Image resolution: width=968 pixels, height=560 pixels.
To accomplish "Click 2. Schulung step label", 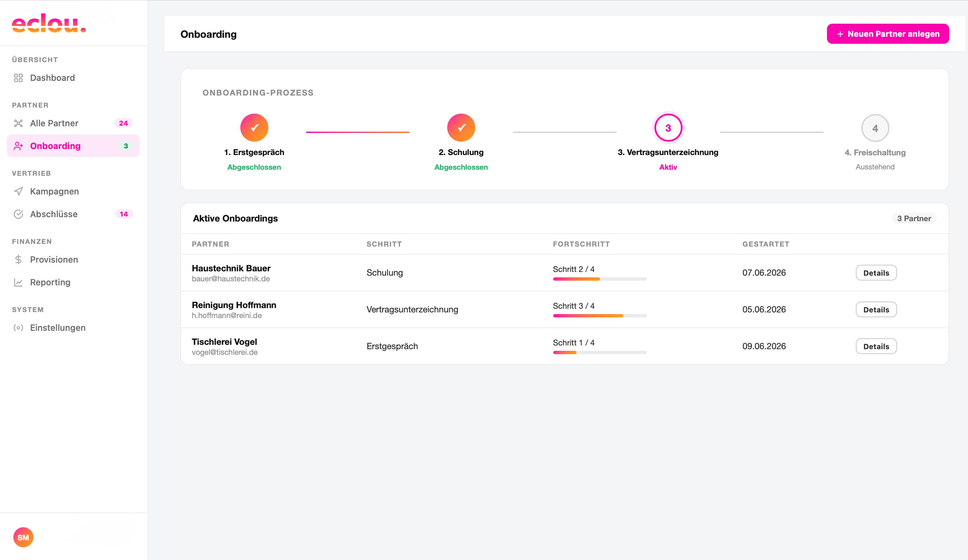I will point(461,152).
